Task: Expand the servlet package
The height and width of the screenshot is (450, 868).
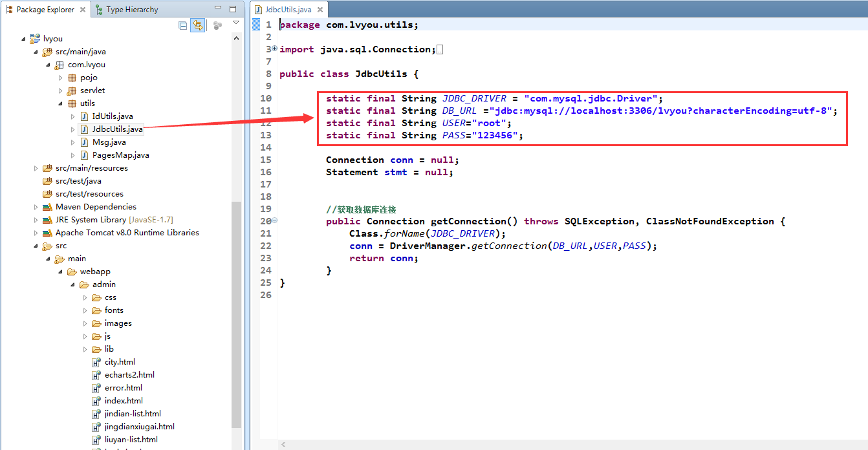Action: (61, 91)
